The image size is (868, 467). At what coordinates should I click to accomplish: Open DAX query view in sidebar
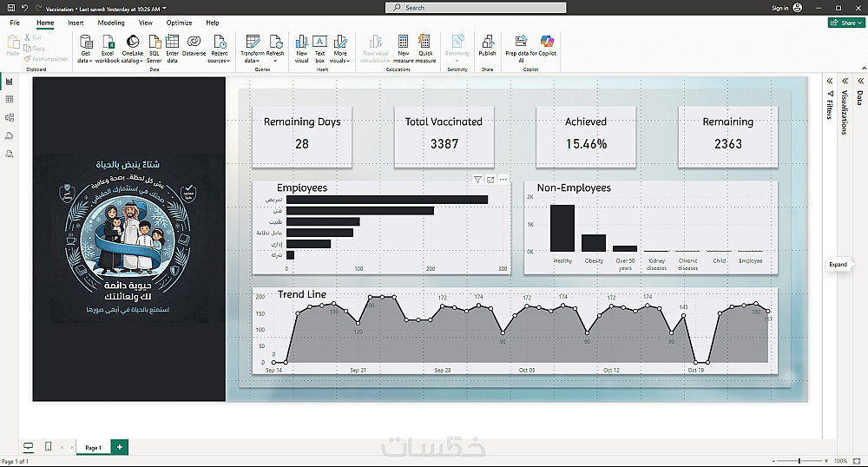10,136
